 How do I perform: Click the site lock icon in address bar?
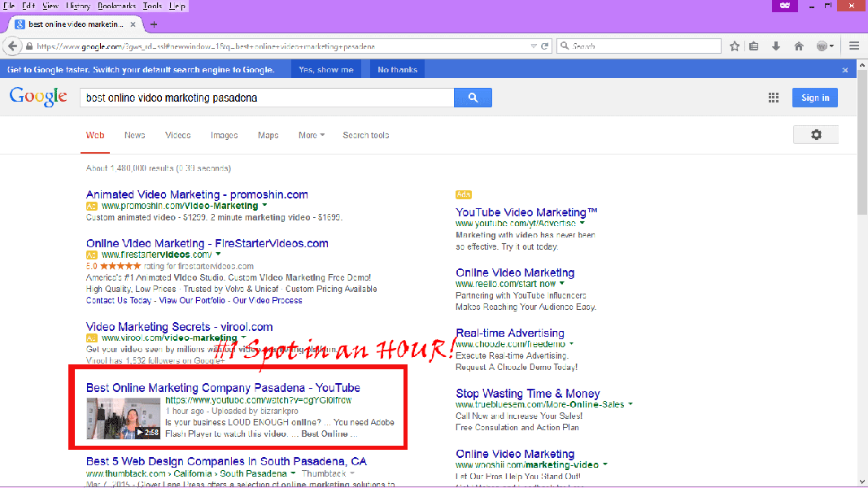click(x=29, y=46)
